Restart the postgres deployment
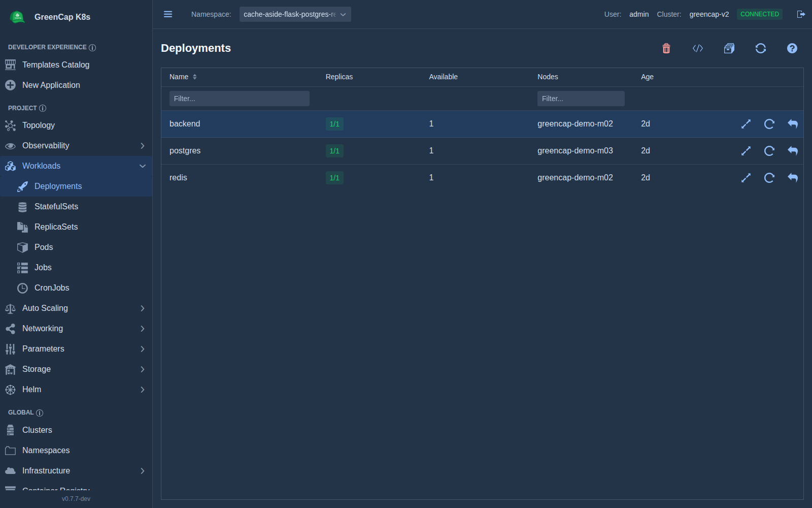The height and width of the screenshot is (508, 812). (769, 151)
